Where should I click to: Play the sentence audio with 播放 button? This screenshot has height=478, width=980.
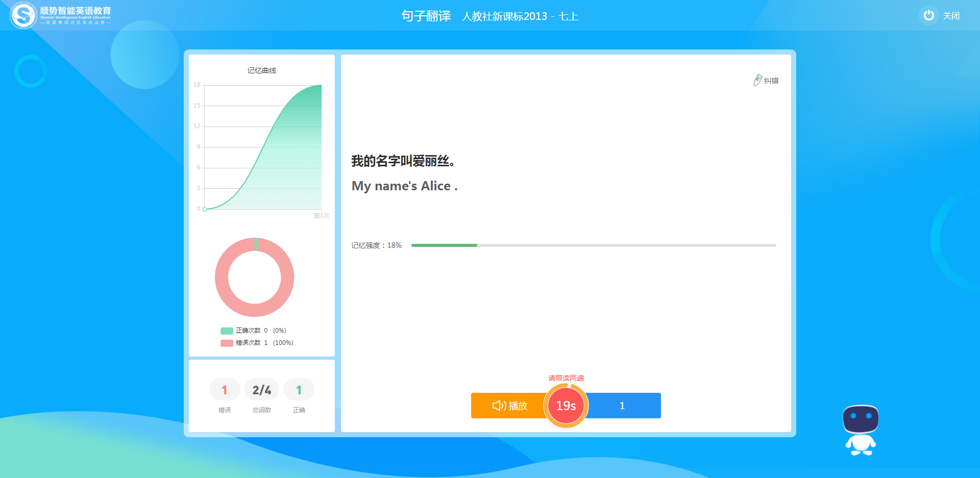tap(508, 406)
